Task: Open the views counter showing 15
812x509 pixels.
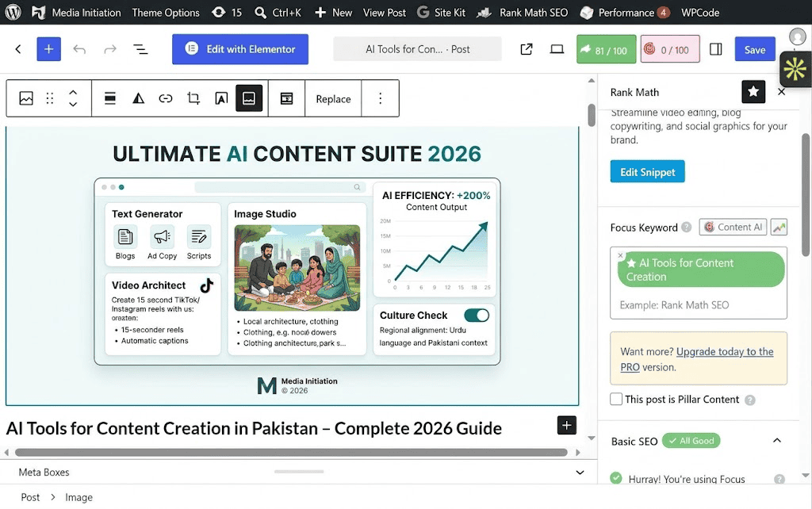Action: point(227,13)
